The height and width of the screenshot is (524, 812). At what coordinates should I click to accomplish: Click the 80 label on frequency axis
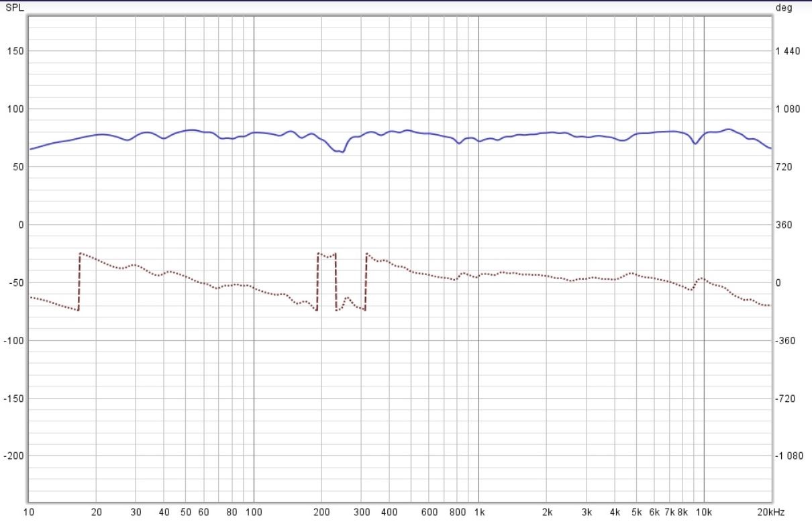(232, 513)
